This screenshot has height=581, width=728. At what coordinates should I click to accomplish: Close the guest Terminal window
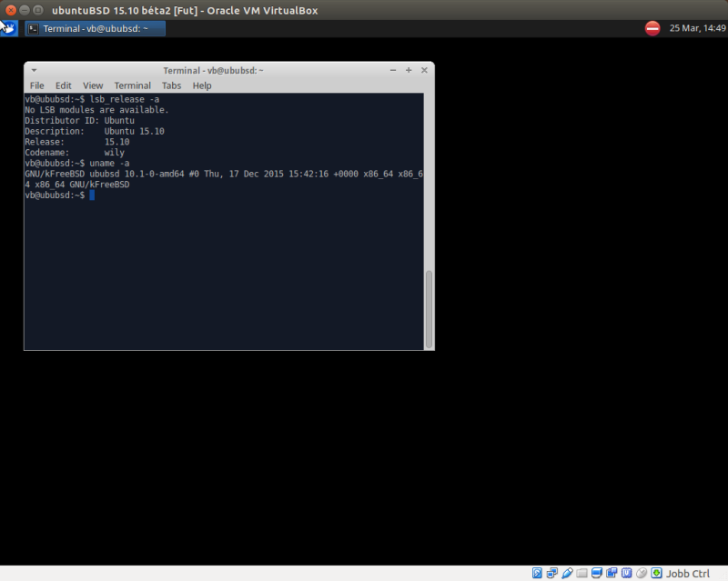[x=424, y=70]
